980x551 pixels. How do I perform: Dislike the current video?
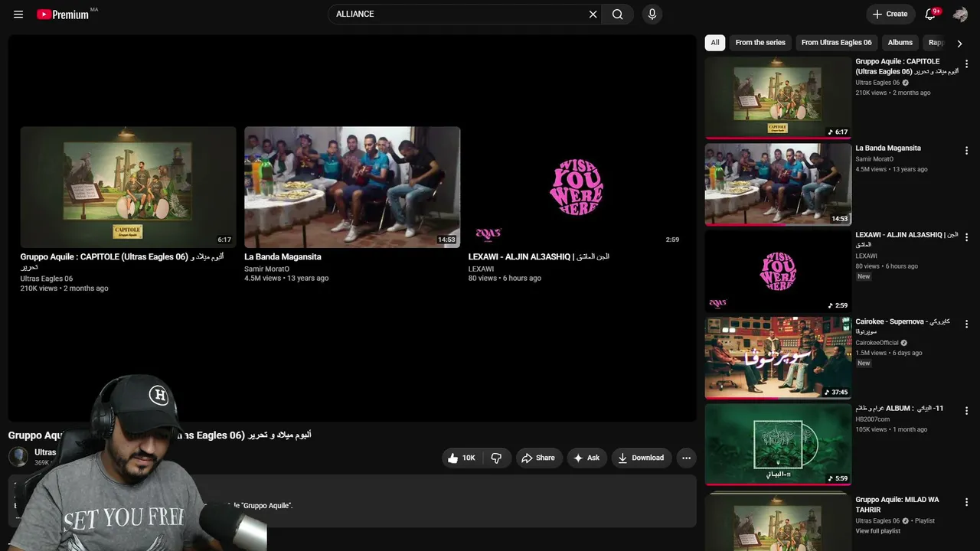click(x=497, y=458)
